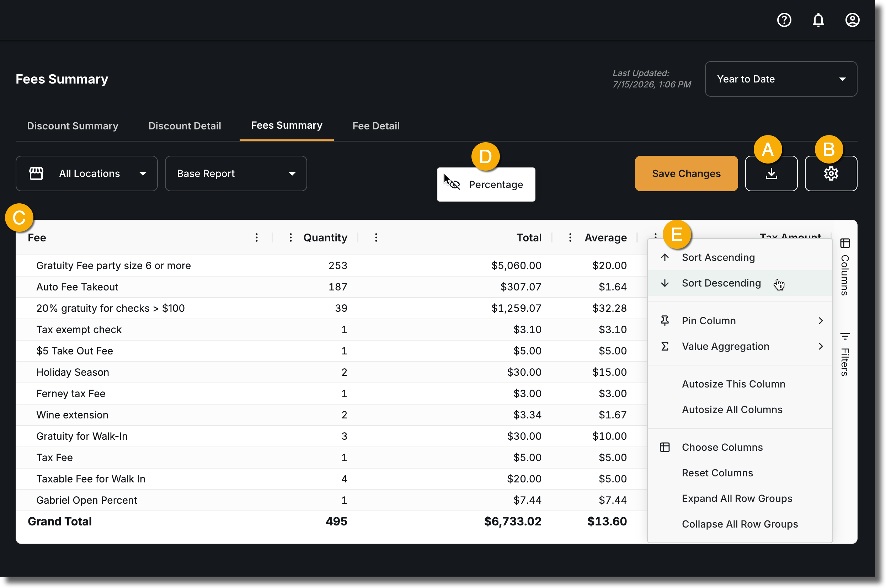
Task: Expand the Pin Column submenu
Action: click(x=740, y=321)
